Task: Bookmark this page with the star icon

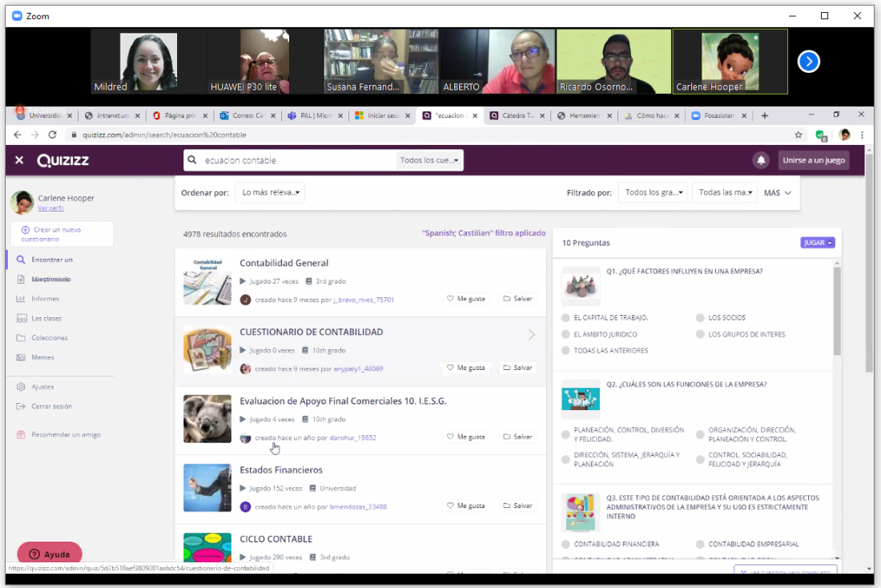Action: point(798,135)
